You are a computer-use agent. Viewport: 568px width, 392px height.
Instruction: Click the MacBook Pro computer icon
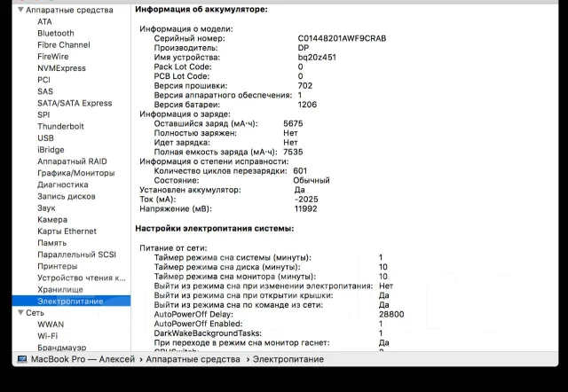22,359
